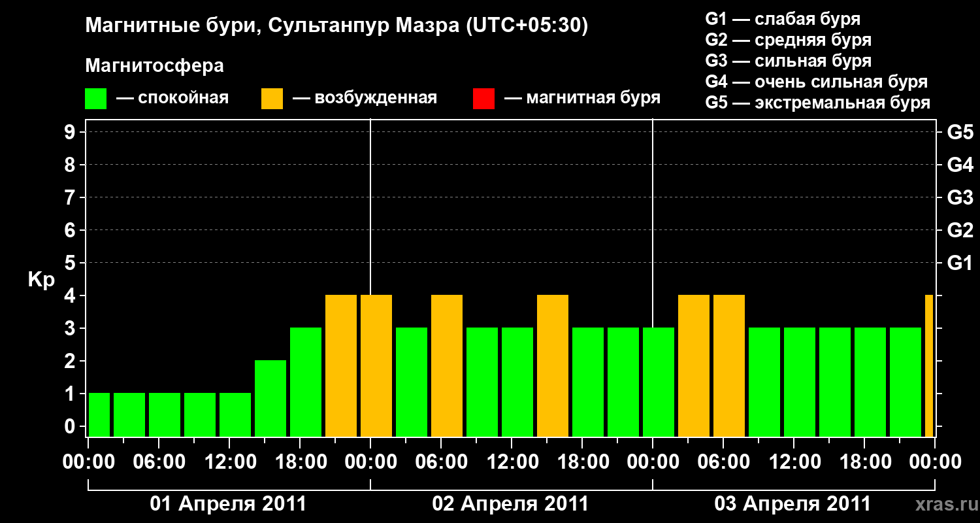Click the 'G3 — сильная буря' legend line
The height and width of the screenshot is (523, 980).
tap(789, 61)
